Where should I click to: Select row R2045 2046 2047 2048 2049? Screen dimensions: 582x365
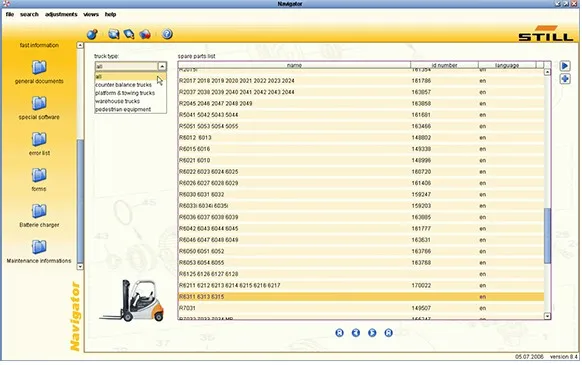tap(361, 103)
